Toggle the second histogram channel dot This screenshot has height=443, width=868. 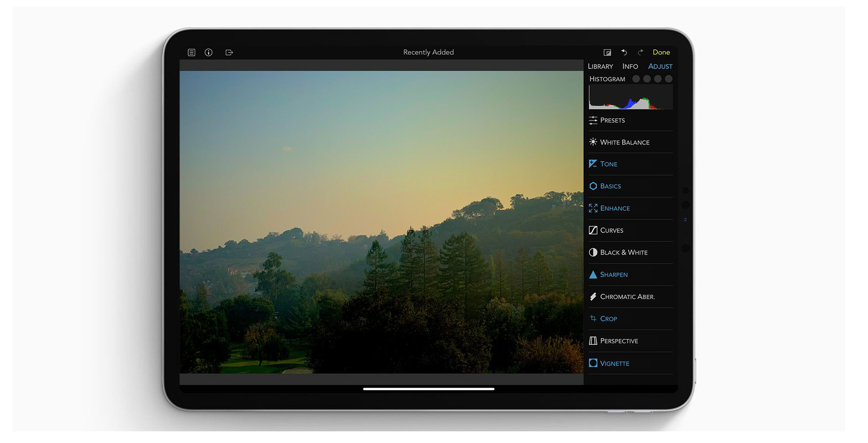pyautogui.click(x=647, y=78)
